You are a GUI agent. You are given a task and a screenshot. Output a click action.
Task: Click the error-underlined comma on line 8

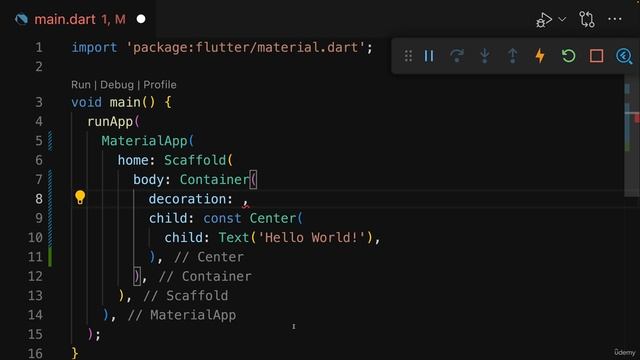click(x=245, y=202)
